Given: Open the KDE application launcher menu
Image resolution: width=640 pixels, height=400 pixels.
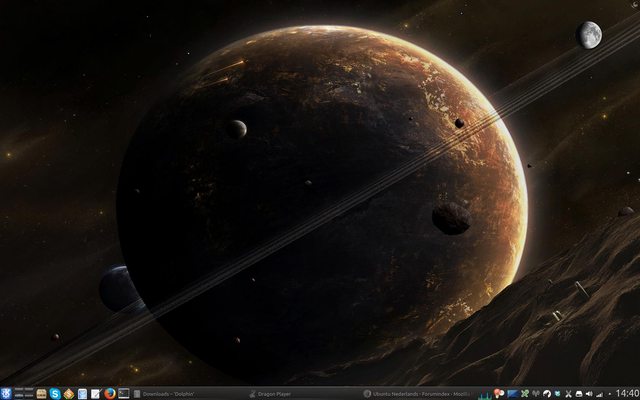Looking at the screenshot, I should coord(6,393).
